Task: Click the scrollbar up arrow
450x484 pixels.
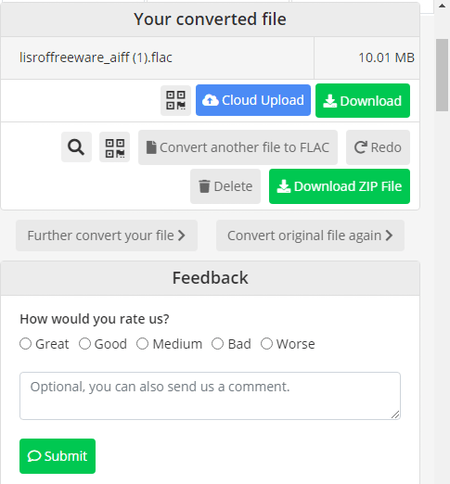Action: click(442, 6)
